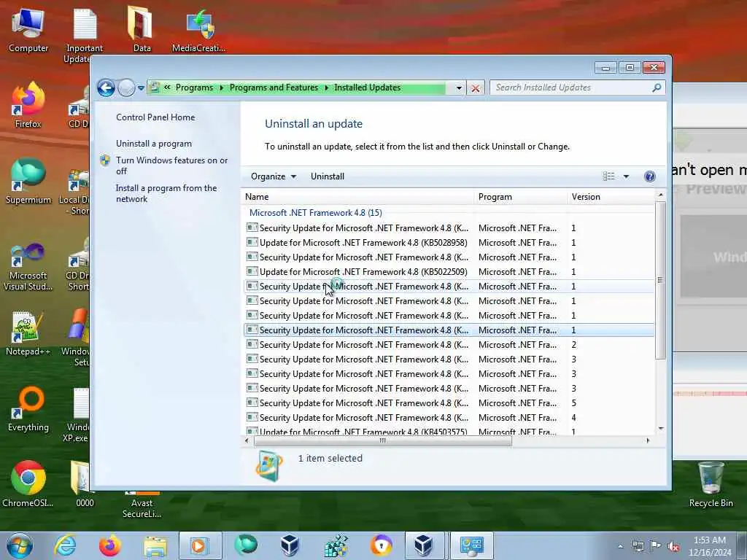Screen dimensions: 747x560
Task: Open Turn Windows features on or off
Action: [172, 166]
